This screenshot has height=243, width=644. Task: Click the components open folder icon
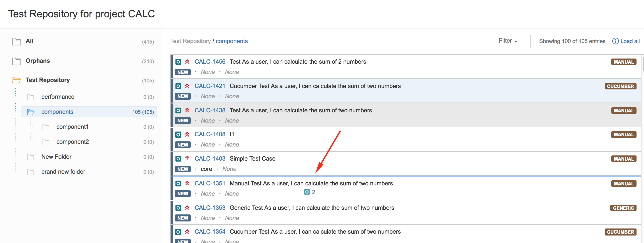31,112
